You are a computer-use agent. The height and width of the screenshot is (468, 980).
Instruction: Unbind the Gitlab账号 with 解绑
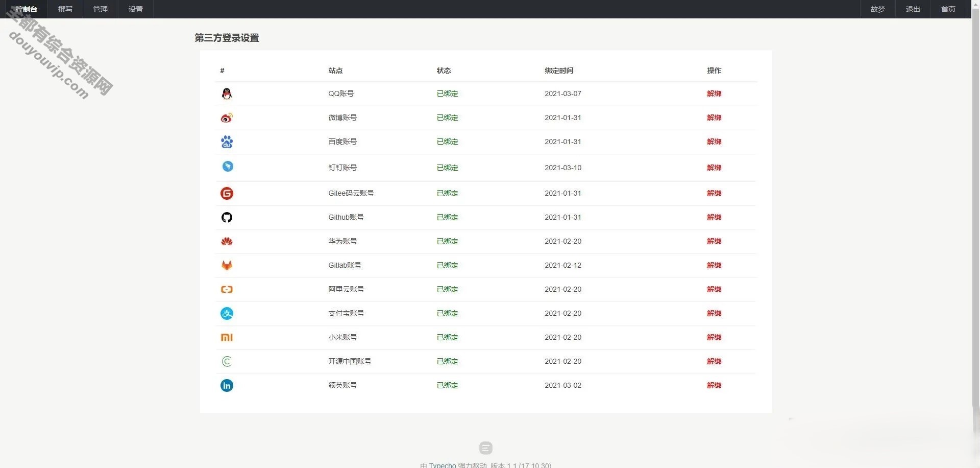(714, 265)
